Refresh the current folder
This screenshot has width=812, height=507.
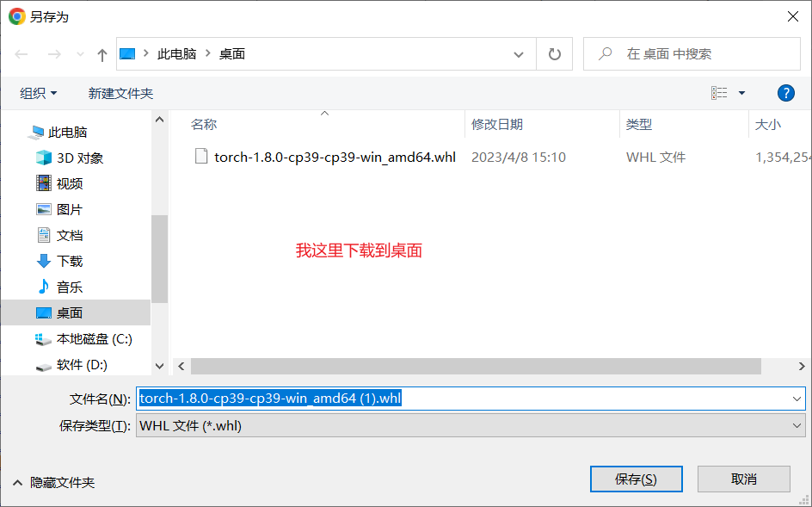click(x=555, y=54)
